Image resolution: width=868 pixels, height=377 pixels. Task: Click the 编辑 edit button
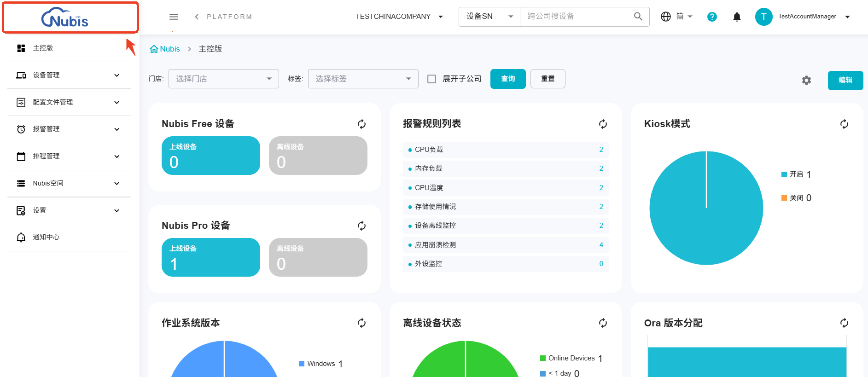tap(845, 80)
